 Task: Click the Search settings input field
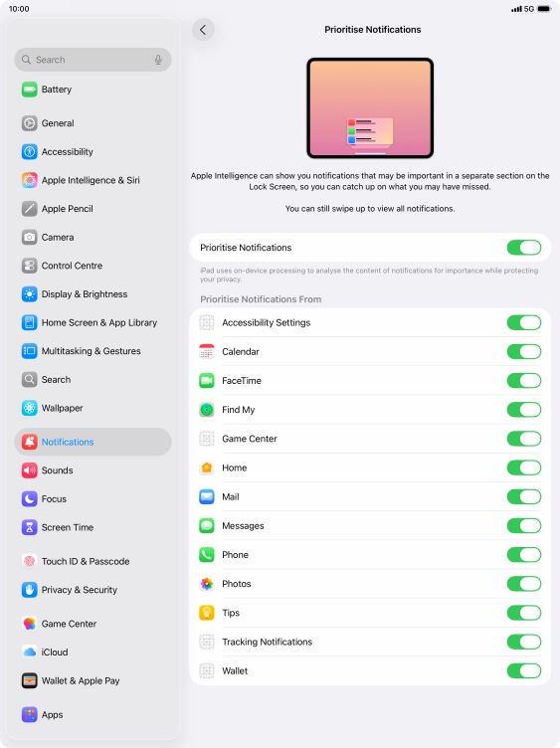coord(93,60)
